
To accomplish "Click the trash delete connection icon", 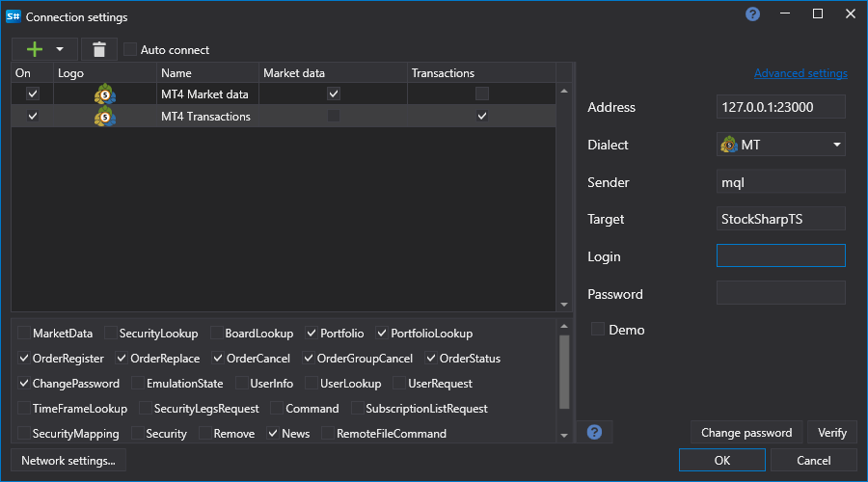I will pyautogui.click(x=99, y=49).
